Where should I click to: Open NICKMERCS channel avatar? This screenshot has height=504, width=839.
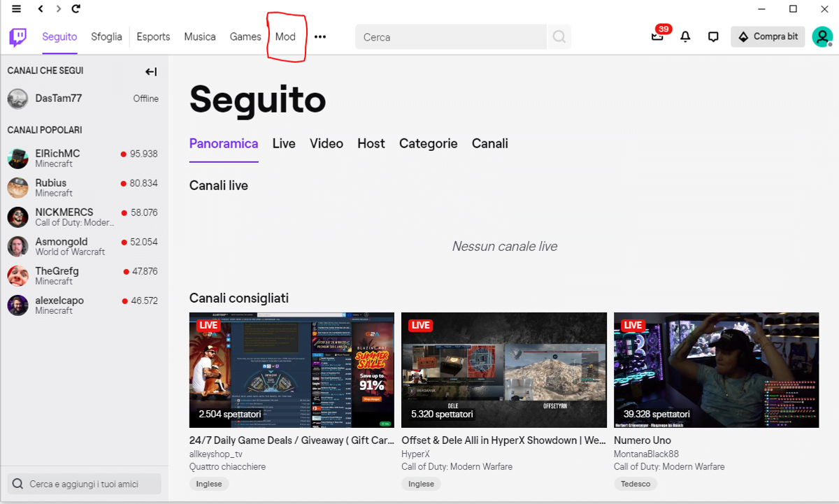18,217
